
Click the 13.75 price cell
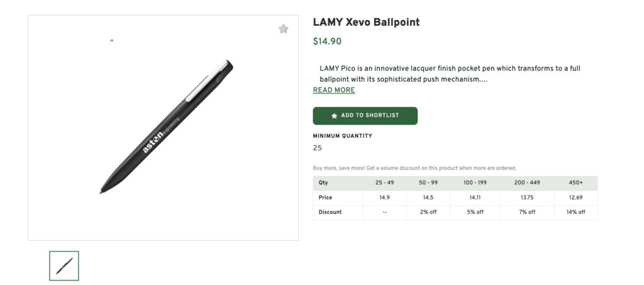pos(527,198)
